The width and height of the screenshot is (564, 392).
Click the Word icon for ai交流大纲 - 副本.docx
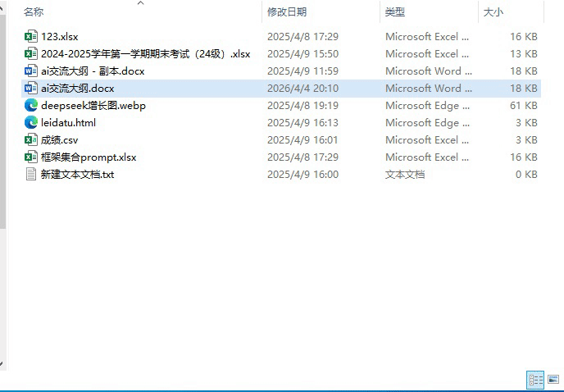point(31,71)
